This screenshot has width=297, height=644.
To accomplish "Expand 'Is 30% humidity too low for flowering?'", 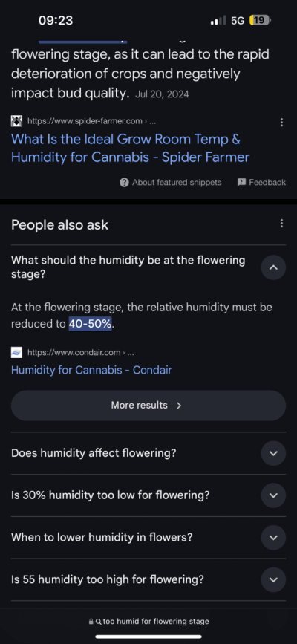I will (273, 495).
